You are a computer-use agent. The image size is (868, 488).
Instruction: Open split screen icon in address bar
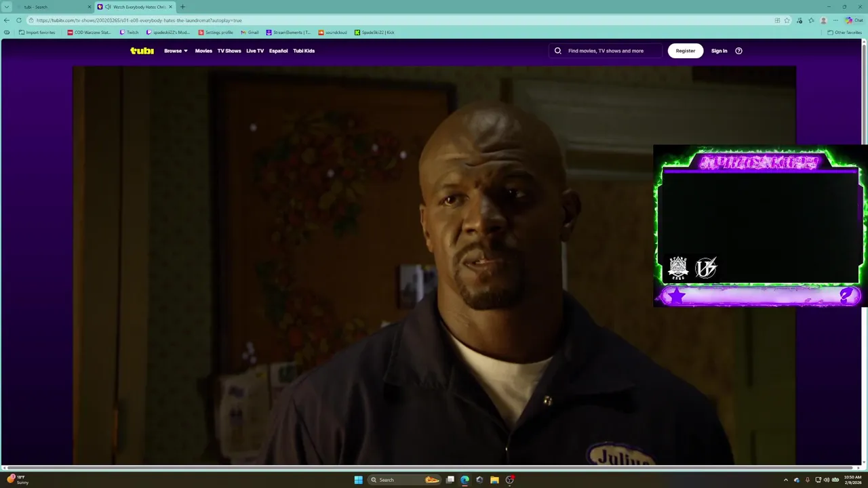[x=777, y=20]
